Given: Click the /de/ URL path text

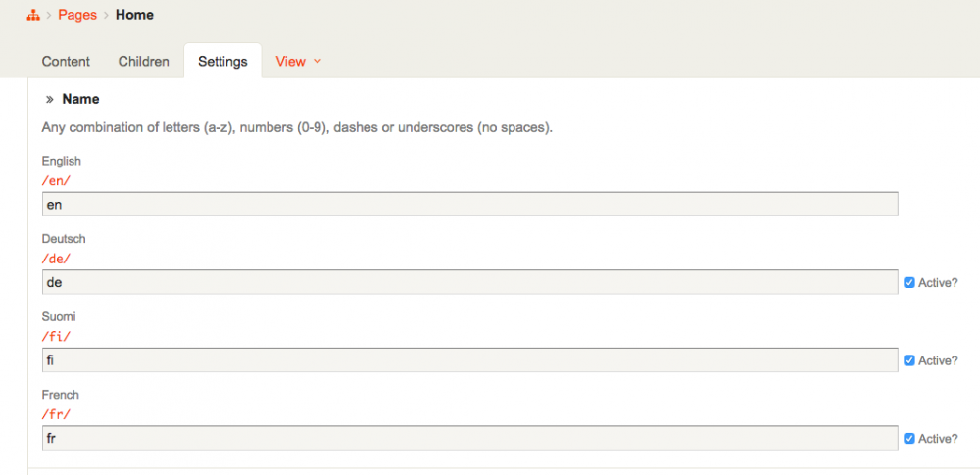Looking at the screenshot, I should (x=56, y=259).
